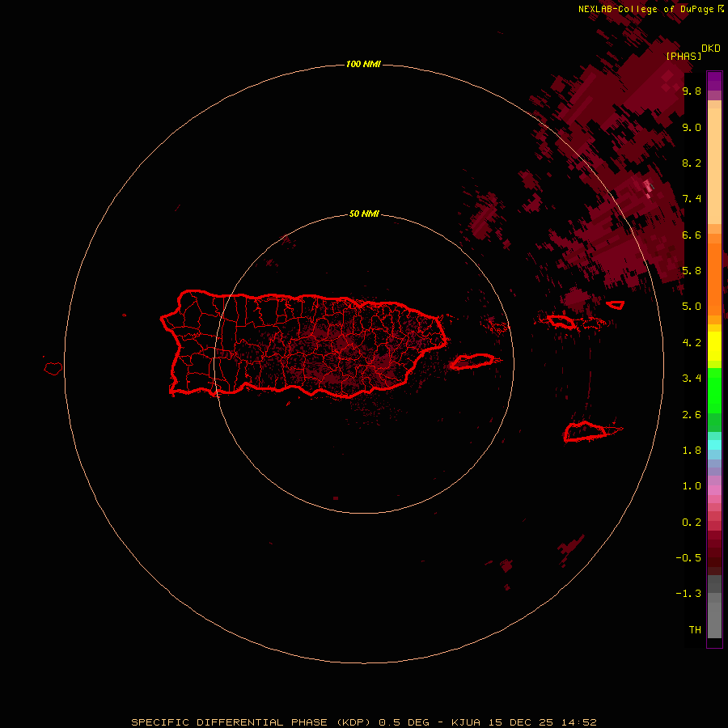
Task: Click the tiny Desecheo island outline
Action: click(x=124, y=315)
